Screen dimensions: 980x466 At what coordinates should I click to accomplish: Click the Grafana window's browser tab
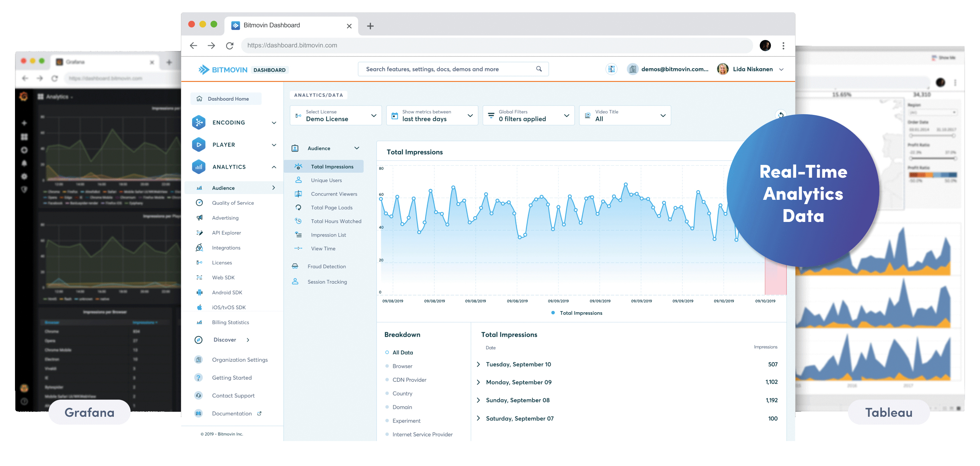click(x=105, y=62)
